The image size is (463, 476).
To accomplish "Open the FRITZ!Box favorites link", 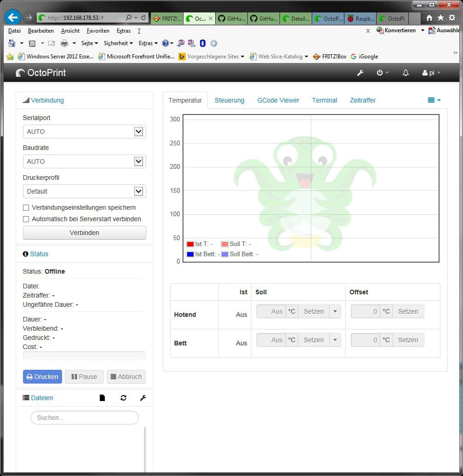I will (x=330, y=57).
